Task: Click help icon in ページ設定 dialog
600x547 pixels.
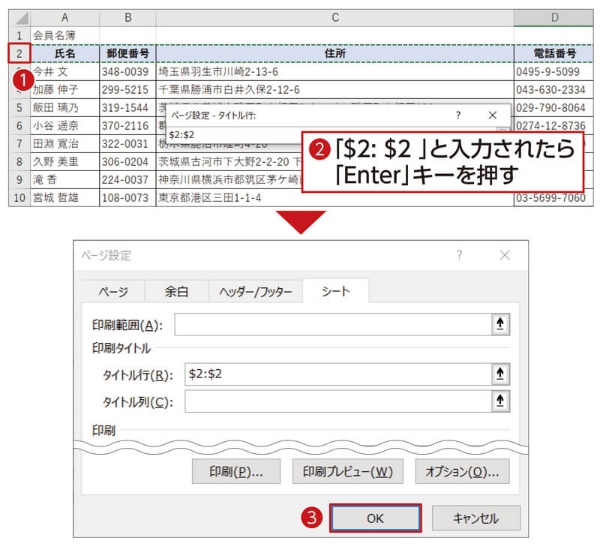Action: (459, 255)
